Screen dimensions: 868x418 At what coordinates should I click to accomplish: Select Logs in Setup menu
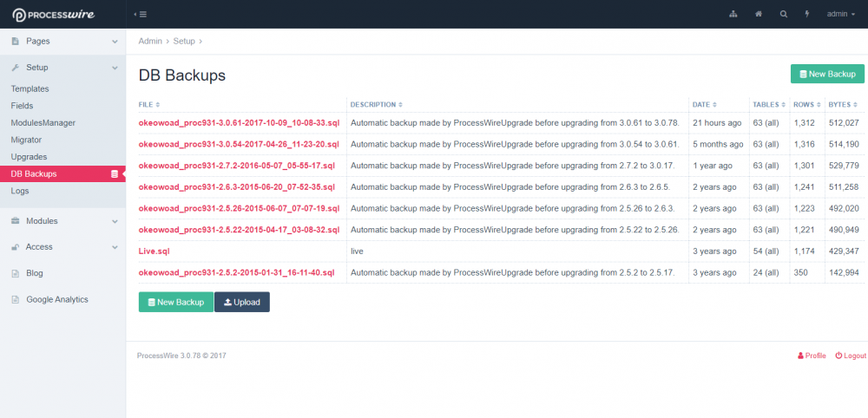click(20, 191)
